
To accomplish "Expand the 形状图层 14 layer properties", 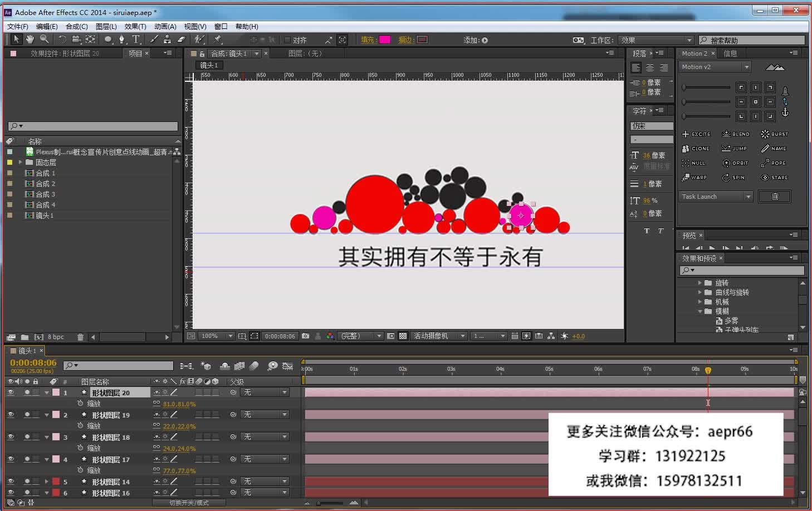I will click(x=47, y=481).
